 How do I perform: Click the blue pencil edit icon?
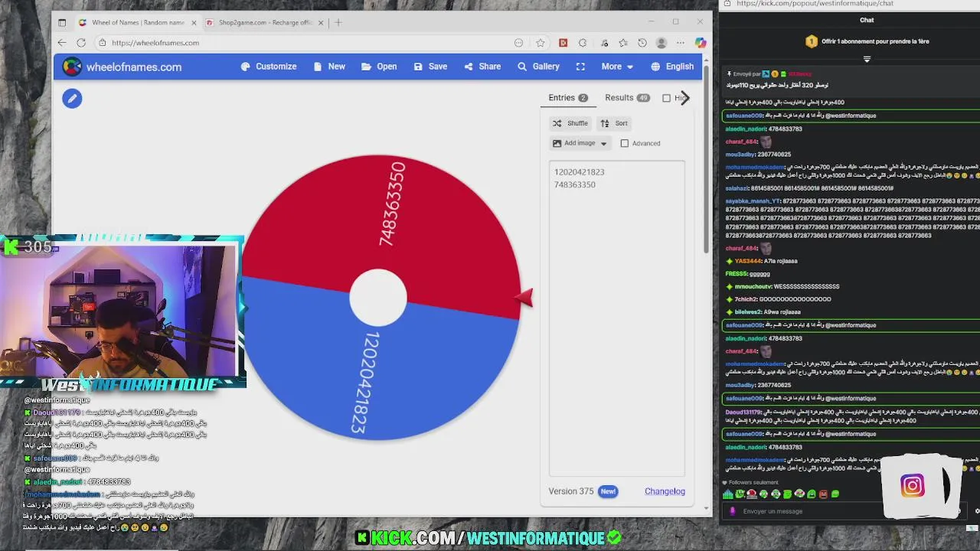coord(72,98)
